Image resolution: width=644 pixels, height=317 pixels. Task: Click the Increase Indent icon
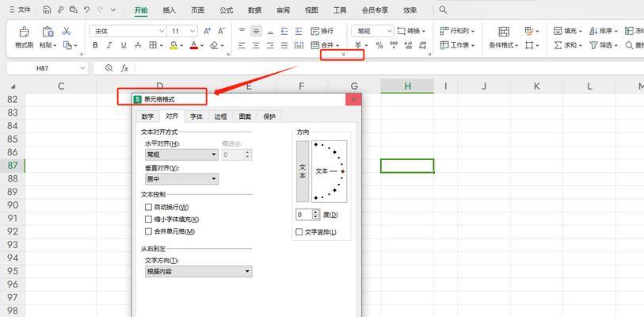pyautogui.click(x=299, y=31)
